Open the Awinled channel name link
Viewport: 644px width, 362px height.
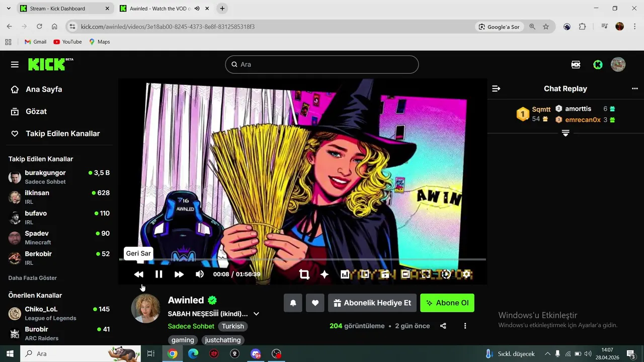click(x=186, y=300)
